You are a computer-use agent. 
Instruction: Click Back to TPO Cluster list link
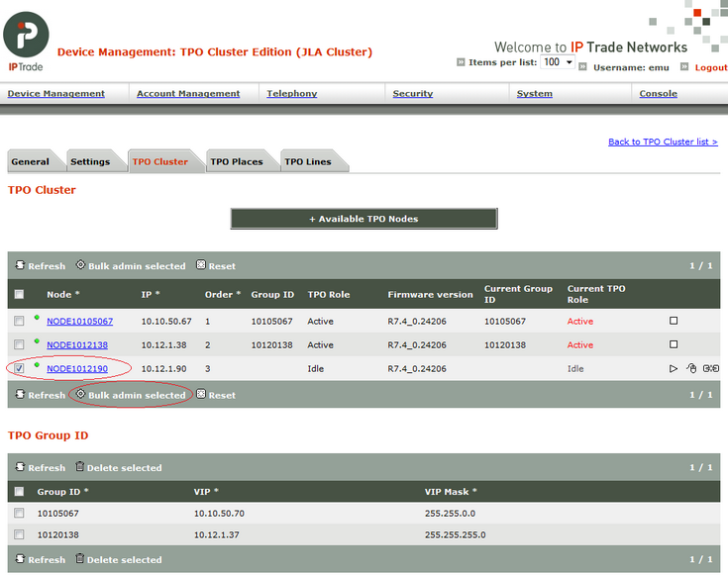663,142
